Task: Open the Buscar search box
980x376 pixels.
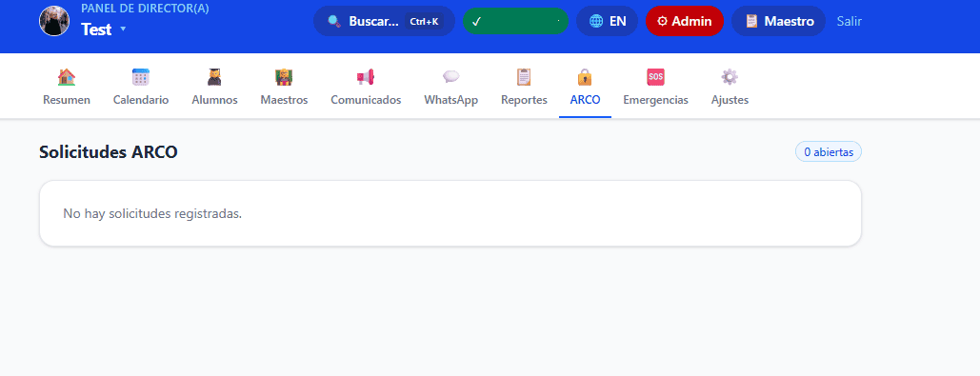Action: 384,21
